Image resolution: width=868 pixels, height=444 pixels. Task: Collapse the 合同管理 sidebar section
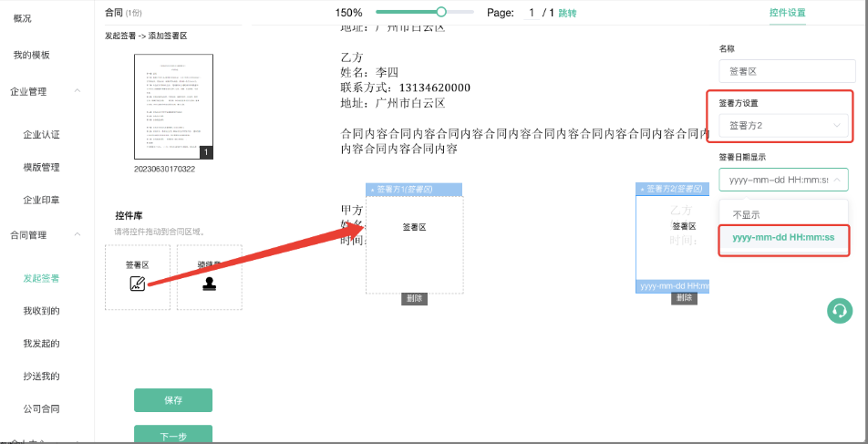click(x=77, y=235)
